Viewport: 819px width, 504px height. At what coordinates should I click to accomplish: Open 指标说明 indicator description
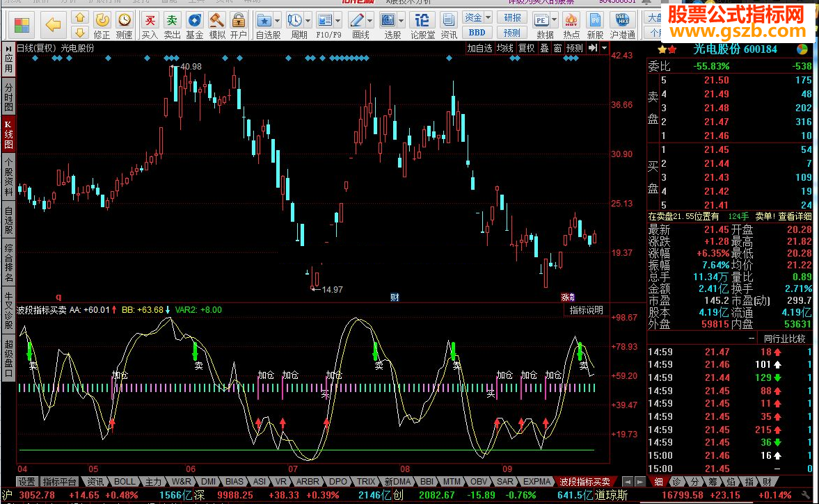[x=586, y=310]
